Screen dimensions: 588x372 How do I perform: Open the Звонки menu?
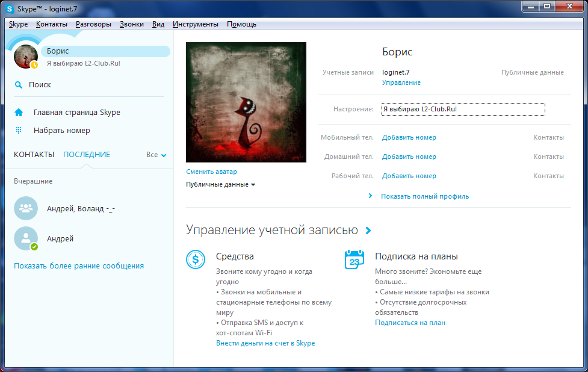(x=132, y=24)
